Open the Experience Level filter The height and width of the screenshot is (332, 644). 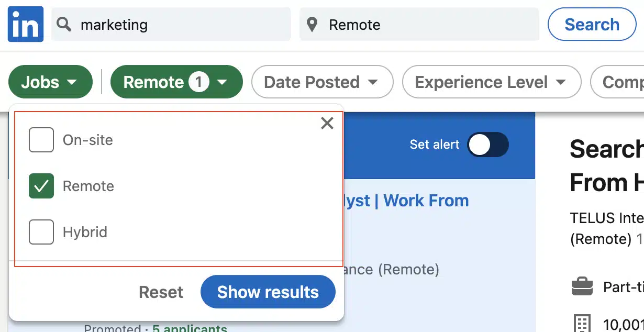click(491, 82)
